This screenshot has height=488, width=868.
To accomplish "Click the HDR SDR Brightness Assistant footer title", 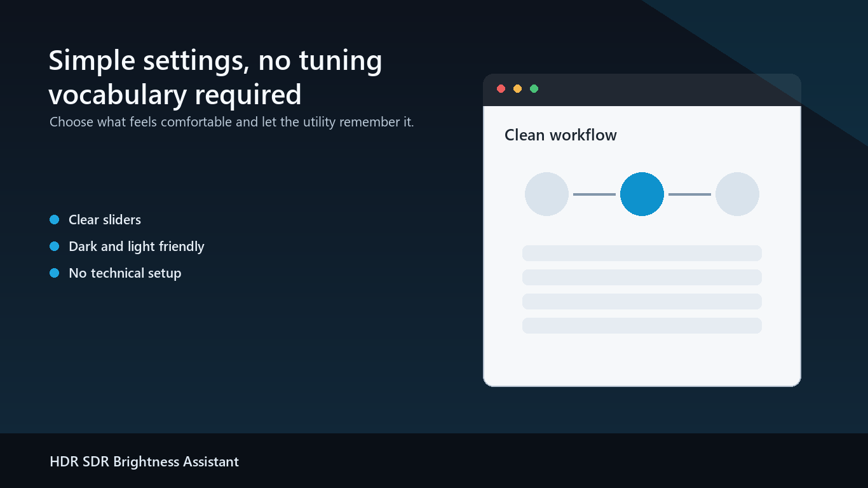I will [x=144, y=462].
